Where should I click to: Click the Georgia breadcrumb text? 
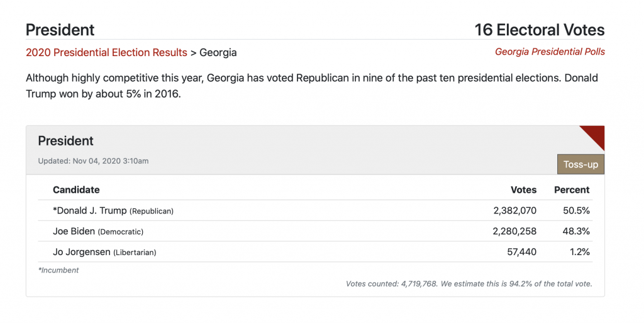pyautogui.click(x=218, y=53)
